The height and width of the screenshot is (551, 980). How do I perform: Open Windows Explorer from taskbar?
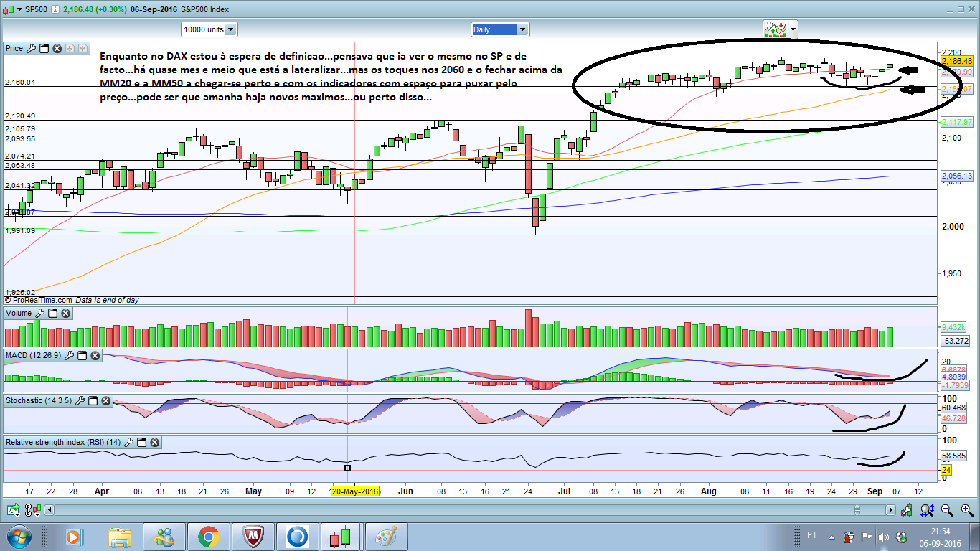point(121,537)
